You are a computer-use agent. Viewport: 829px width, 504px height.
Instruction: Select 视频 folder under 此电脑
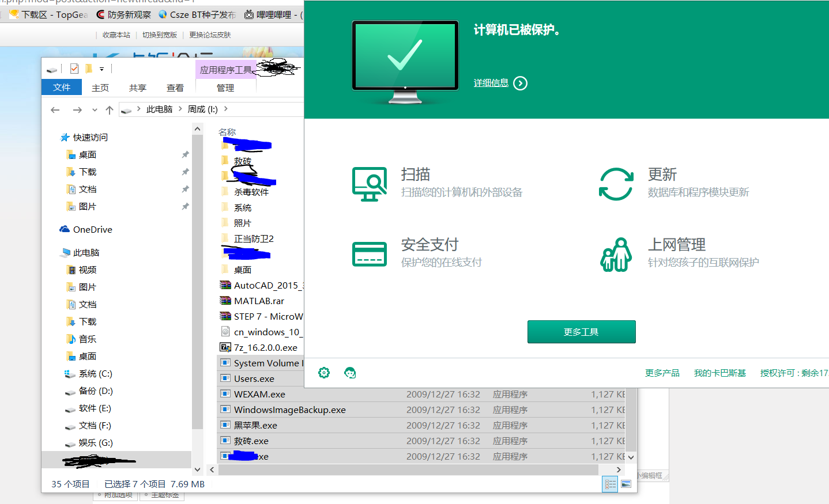[x=81, y=270]
